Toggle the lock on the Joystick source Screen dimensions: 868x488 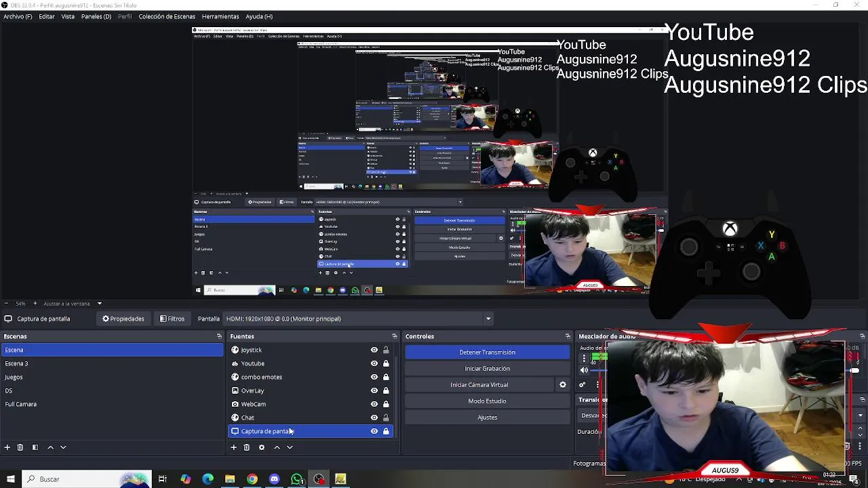pyautogui.click(x=386, y=350)
